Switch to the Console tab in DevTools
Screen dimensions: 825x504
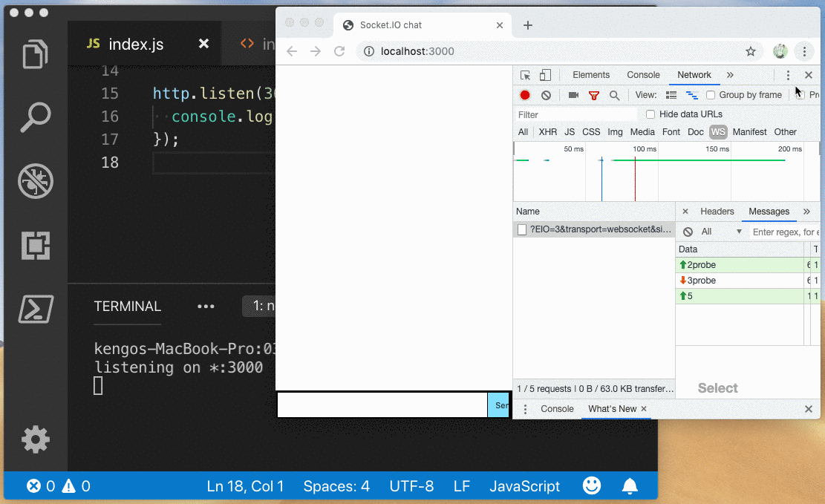[x=642, y=75]
